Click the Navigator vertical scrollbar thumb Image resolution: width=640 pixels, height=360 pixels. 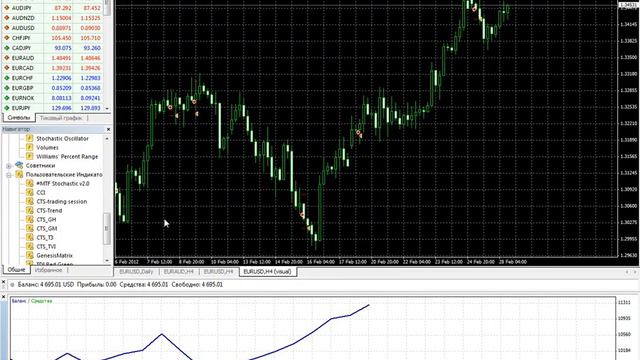click(x=107, y=229)
